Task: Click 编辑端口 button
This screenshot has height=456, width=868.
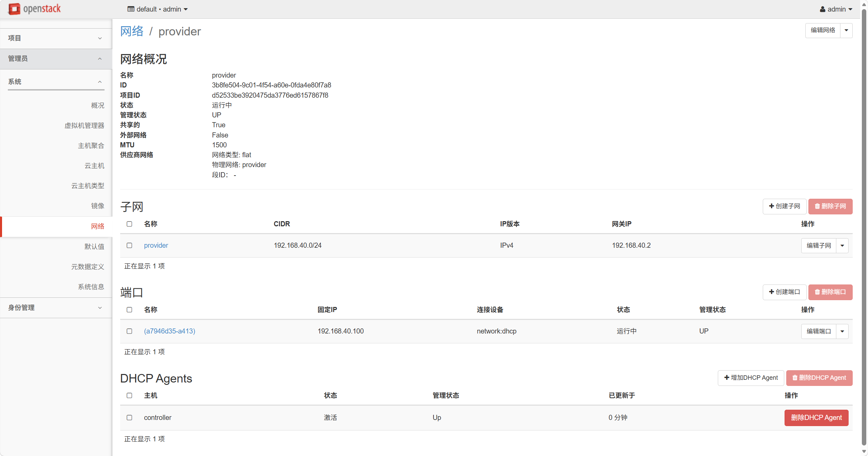Action: 819,331
